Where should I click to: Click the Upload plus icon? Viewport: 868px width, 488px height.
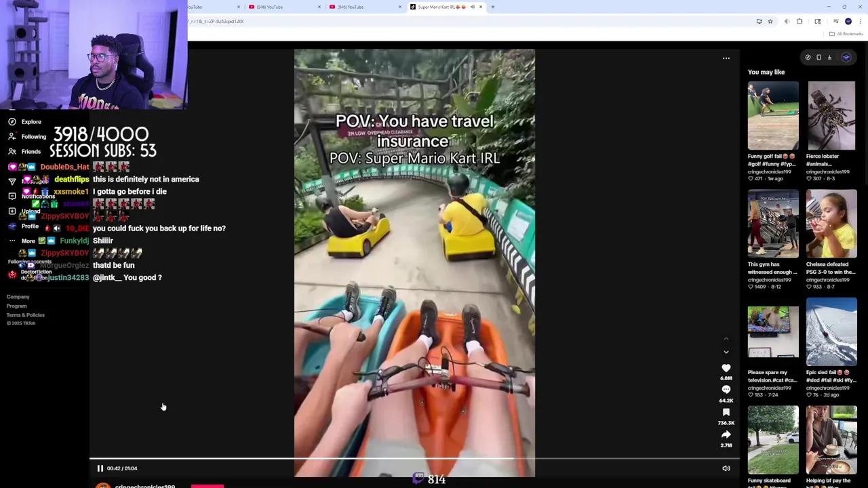pyautogui.click(x=12, y=211)
